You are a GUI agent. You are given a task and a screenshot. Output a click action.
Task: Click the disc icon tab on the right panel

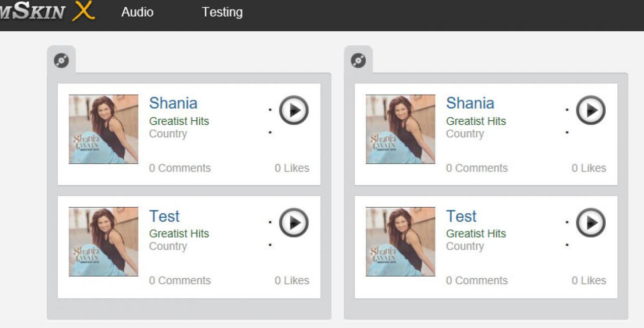pos(358,61)
